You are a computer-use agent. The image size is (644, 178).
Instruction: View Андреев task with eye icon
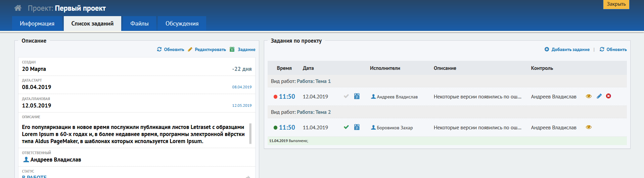coord(589,96)
